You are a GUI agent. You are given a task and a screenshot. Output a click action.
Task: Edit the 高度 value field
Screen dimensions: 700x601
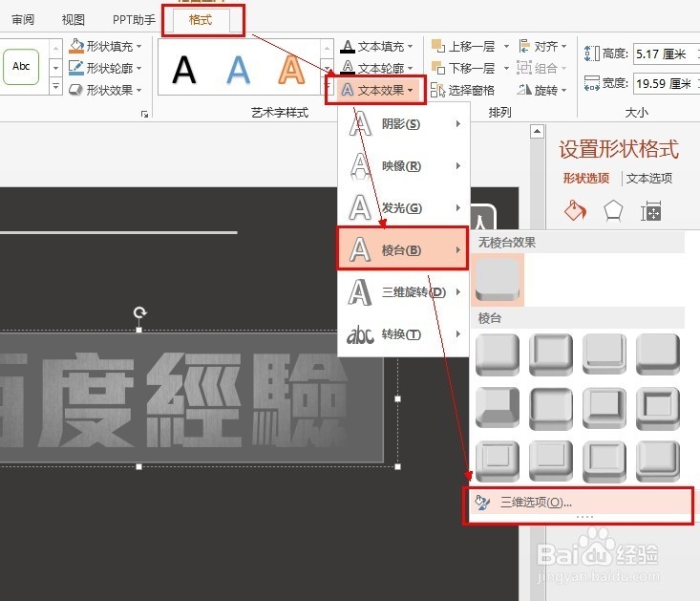[666, 54]
